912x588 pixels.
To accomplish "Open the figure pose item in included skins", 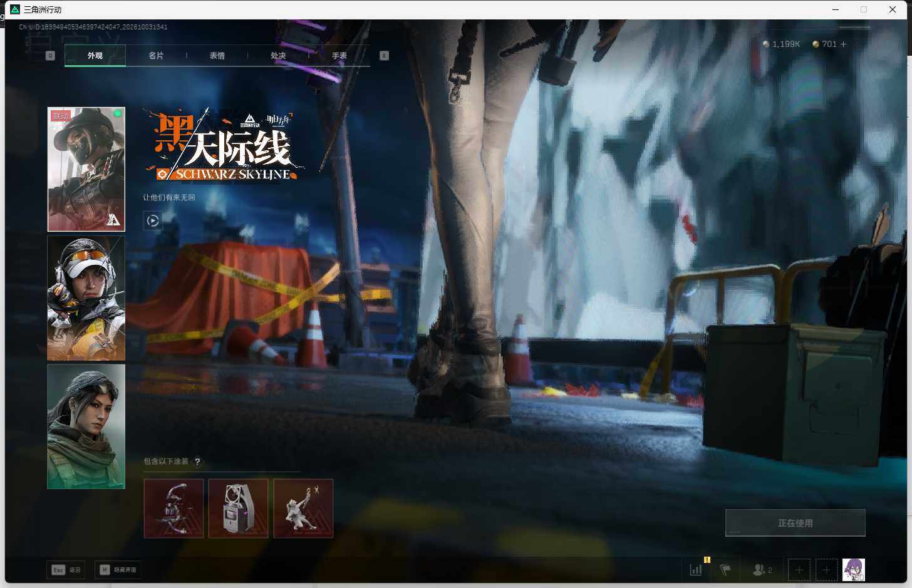I will click(304, 508).
